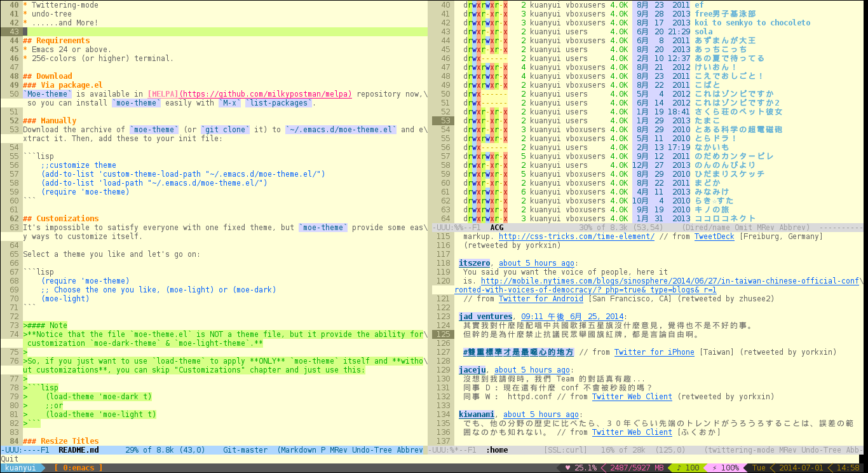
Task: Open the 'あずまんが大王' directory
Action: click(725, 41)
